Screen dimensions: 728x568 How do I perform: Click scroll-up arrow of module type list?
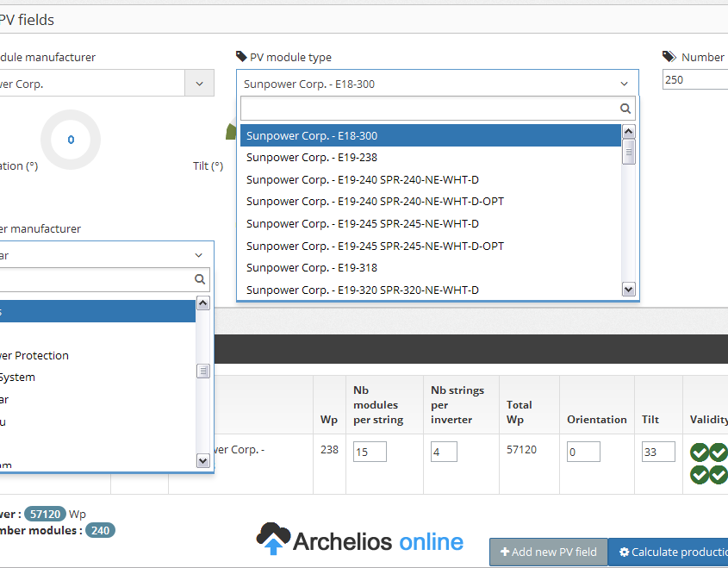tap(628, 131)
